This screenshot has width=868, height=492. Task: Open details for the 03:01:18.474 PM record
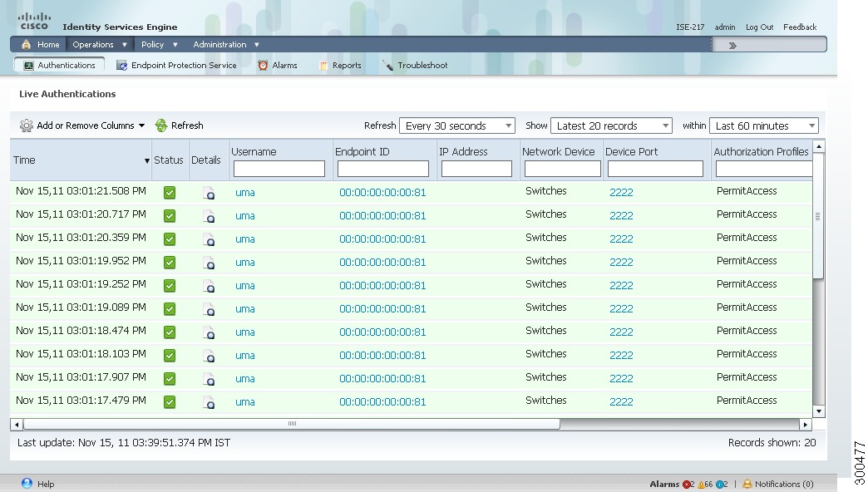click(209, 332)
